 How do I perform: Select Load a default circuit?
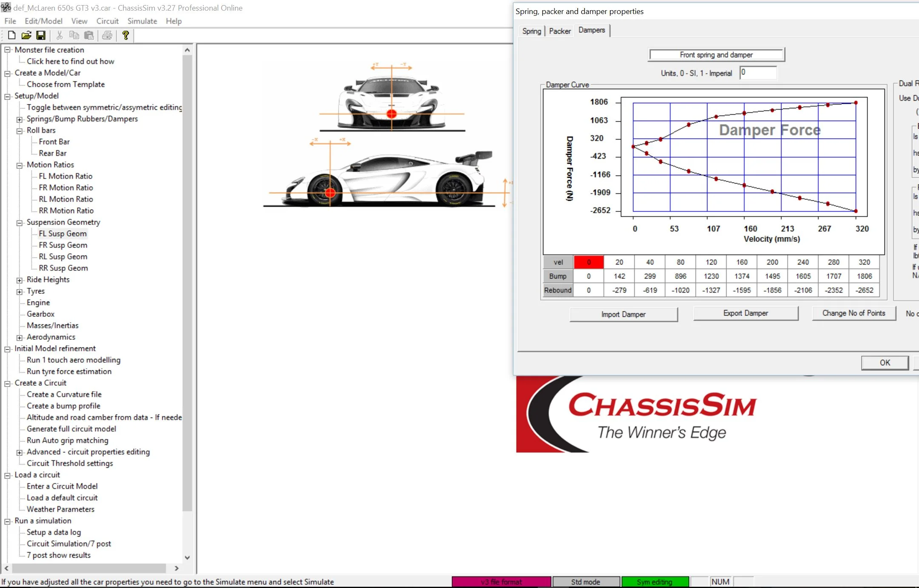[x=62, y=498]
